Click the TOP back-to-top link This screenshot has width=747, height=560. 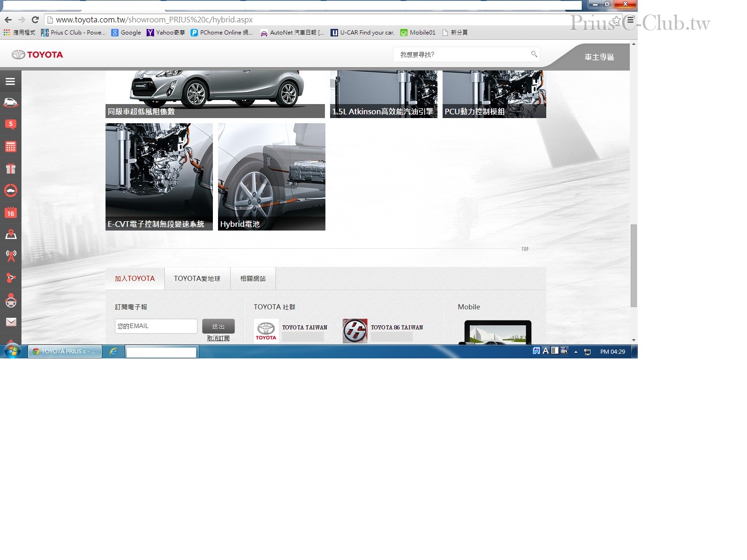[525, 249]
